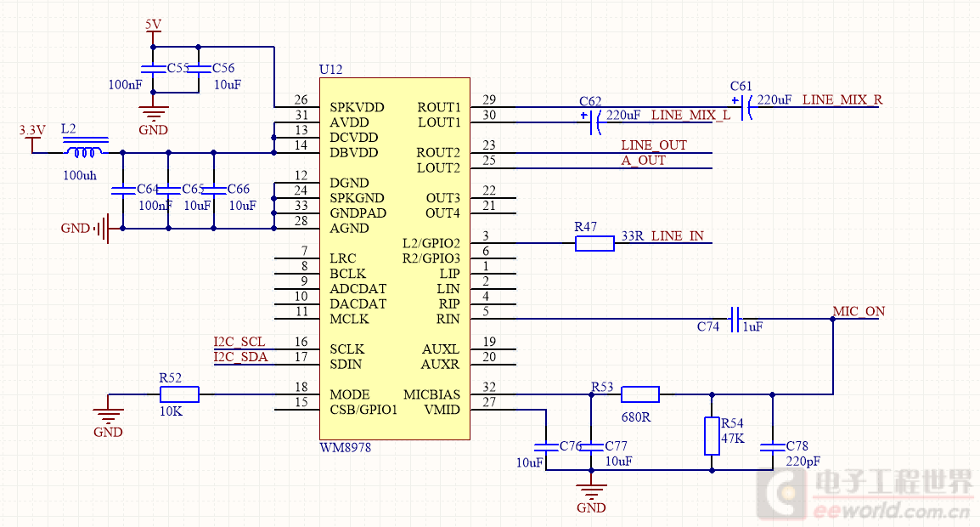Click the DCVDD pin name

354,138
